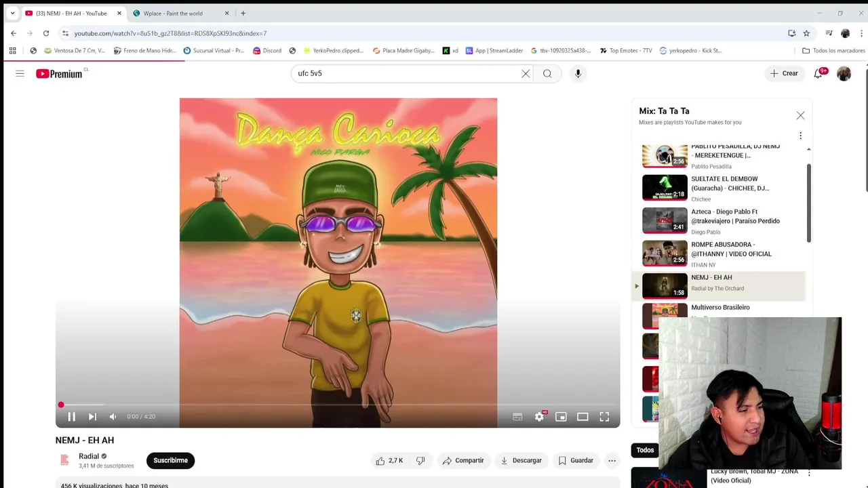Expand Todos los marcadores folder
Screen dimensions: 868x488
point(833,51)
